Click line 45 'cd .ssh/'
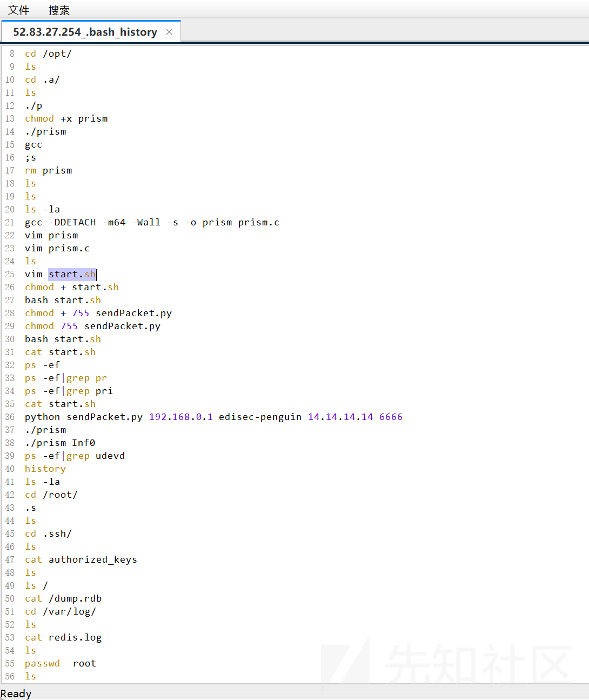Viewport: 589px width, 700px height. [48, 534]
